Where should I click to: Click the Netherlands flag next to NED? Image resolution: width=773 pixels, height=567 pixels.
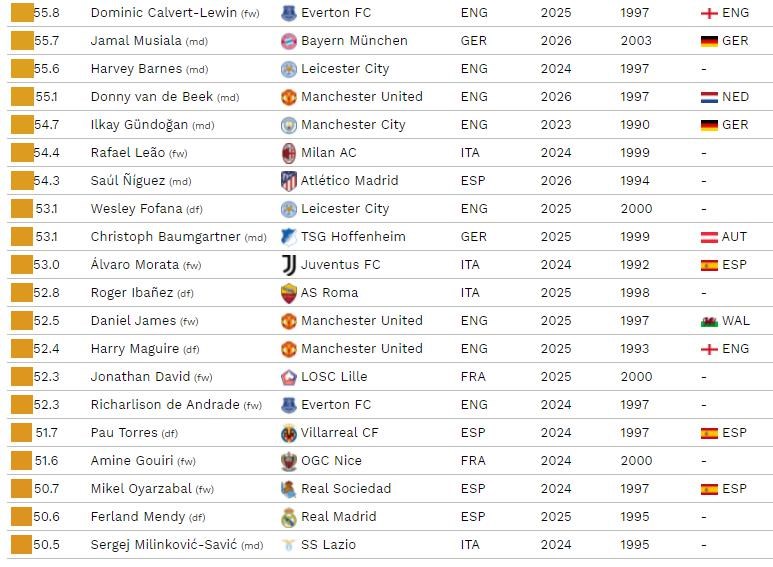pyautogui.click(x=708, y=97)
